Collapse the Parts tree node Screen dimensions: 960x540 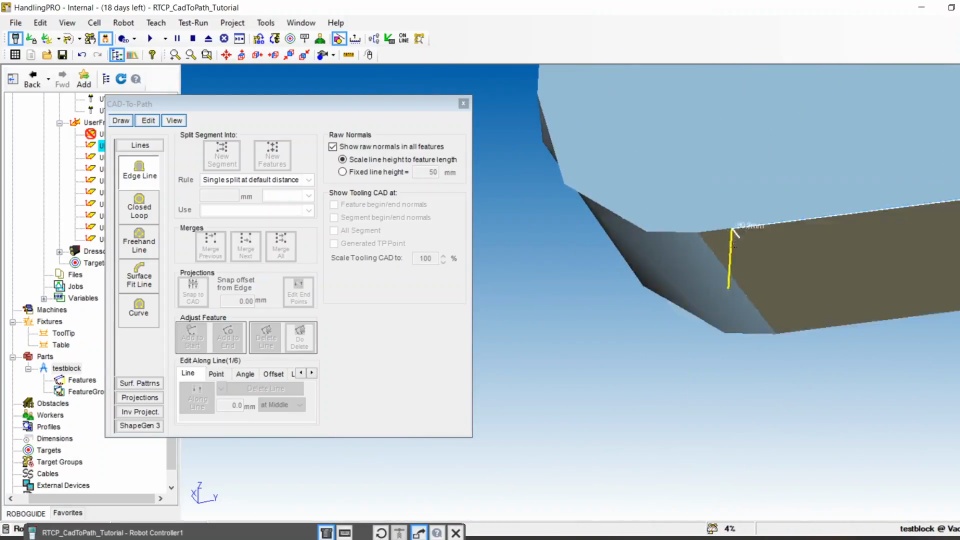[13, 356]
